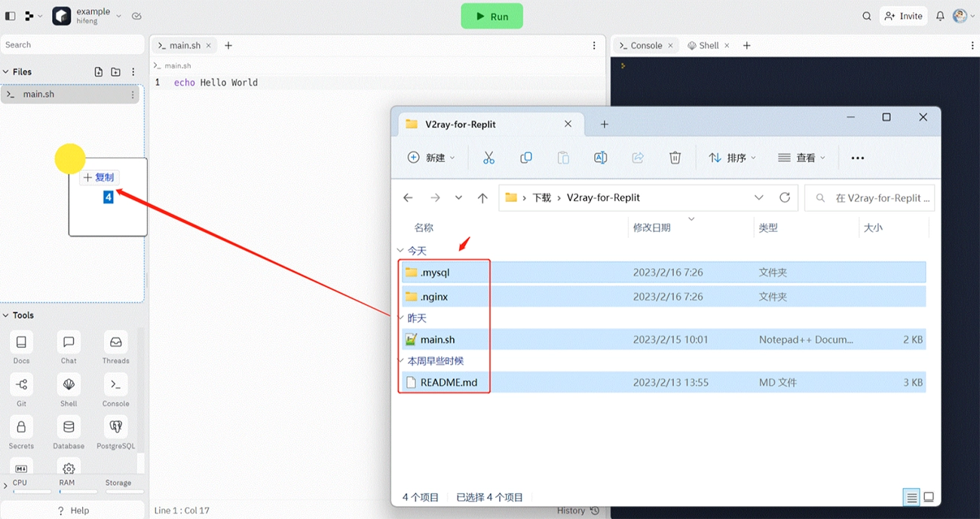
Task: Click the RAM usage bar
Action: click(78, 492)
